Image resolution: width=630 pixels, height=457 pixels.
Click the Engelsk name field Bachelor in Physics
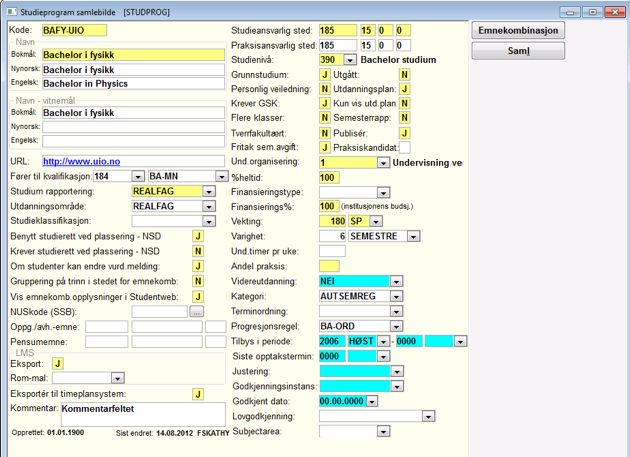(133, 84)
